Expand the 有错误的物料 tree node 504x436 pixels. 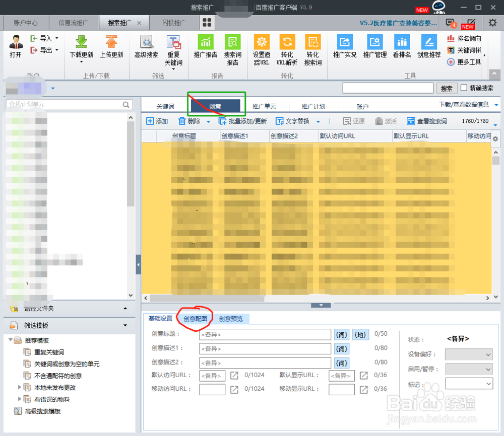point(19,399)
